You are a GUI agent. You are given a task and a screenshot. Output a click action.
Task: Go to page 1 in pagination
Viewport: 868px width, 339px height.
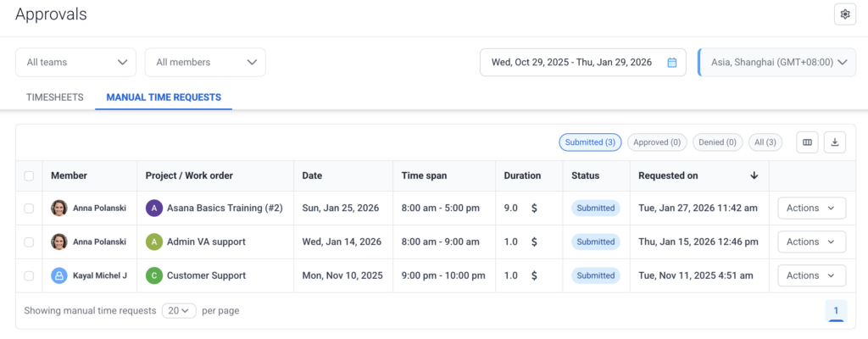point(835,310)
